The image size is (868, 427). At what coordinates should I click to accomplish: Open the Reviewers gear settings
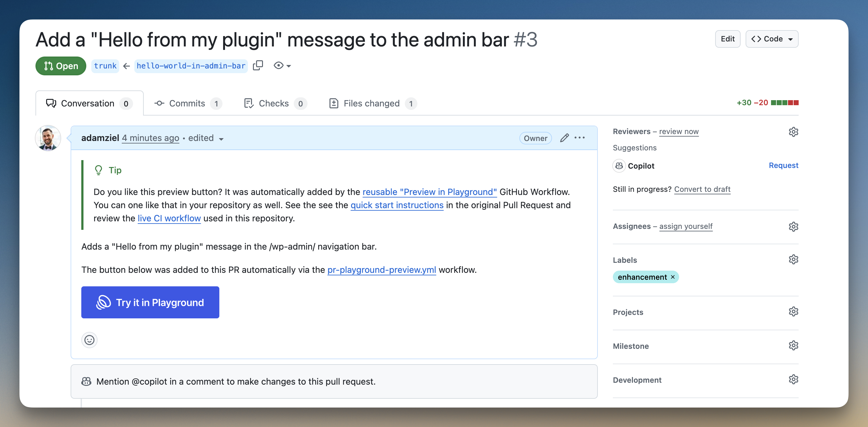793,132
